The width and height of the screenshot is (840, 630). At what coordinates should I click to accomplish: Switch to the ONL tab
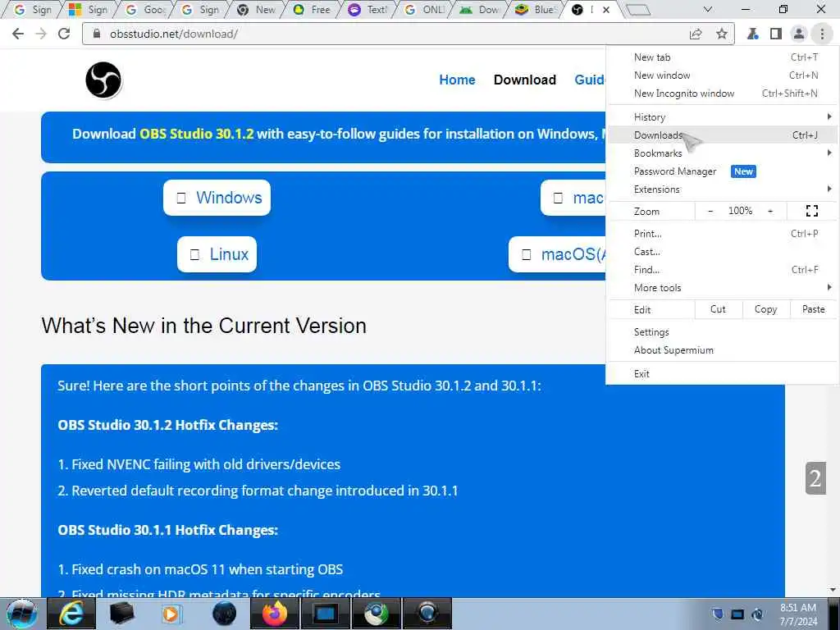[424, 10]
